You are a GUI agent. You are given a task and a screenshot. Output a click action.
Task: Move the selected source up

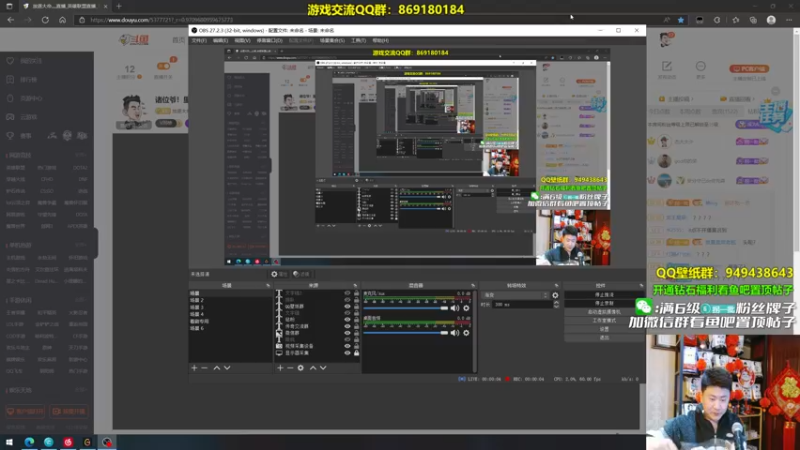pyautogui.click(x=313, y=368)
